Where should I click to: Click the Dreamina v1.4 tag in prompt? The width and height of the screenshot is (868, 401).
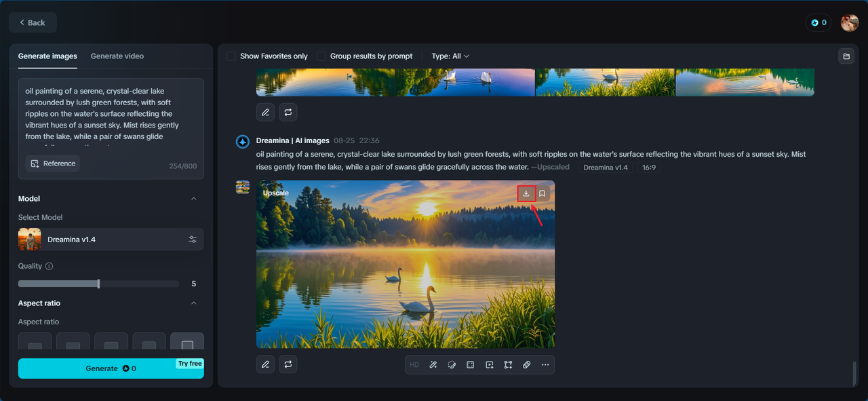[x=606, y=168]
